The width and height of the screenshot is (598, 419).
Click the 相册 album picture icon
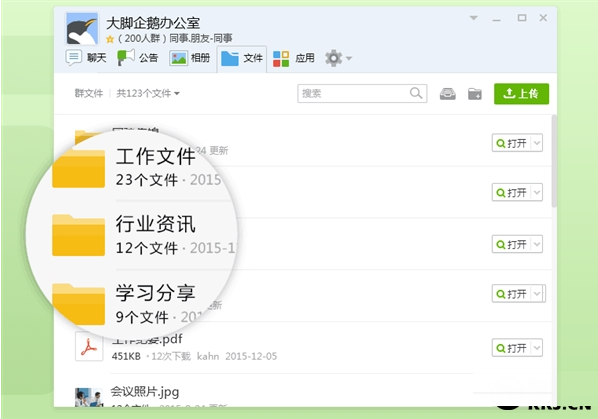[178, 58]
